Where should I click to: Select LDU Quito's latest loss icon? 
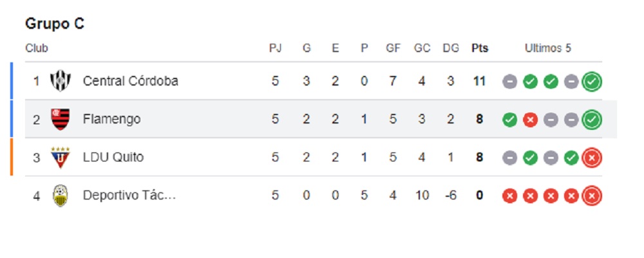coord(592,158)
